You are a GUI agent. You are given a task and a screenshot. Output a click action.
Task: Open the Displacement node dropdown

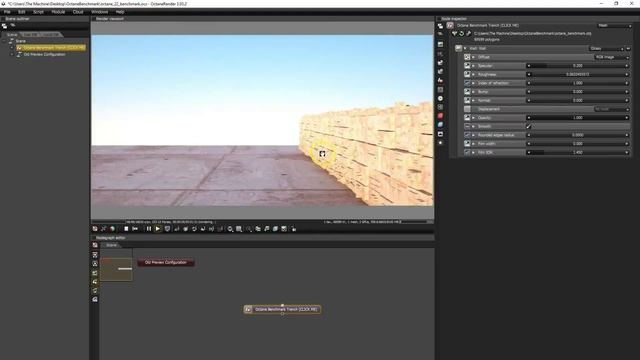point(612,109)
